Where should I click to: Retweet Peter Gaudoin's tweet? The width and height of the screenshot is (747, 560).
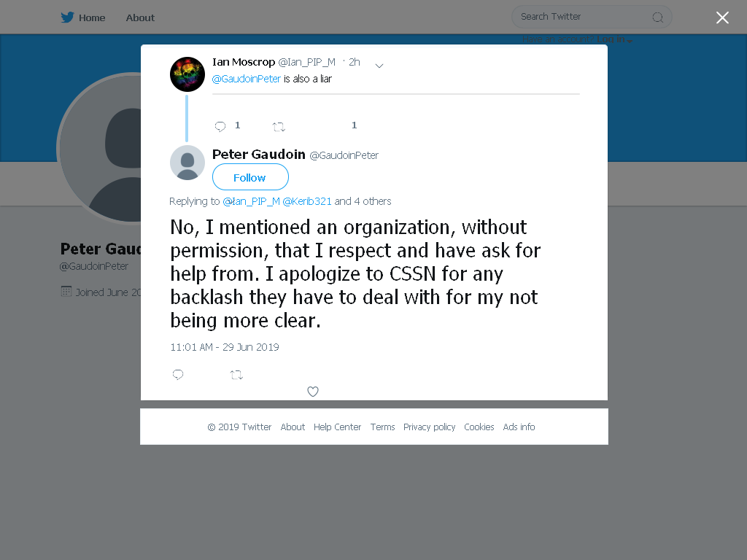237,375
